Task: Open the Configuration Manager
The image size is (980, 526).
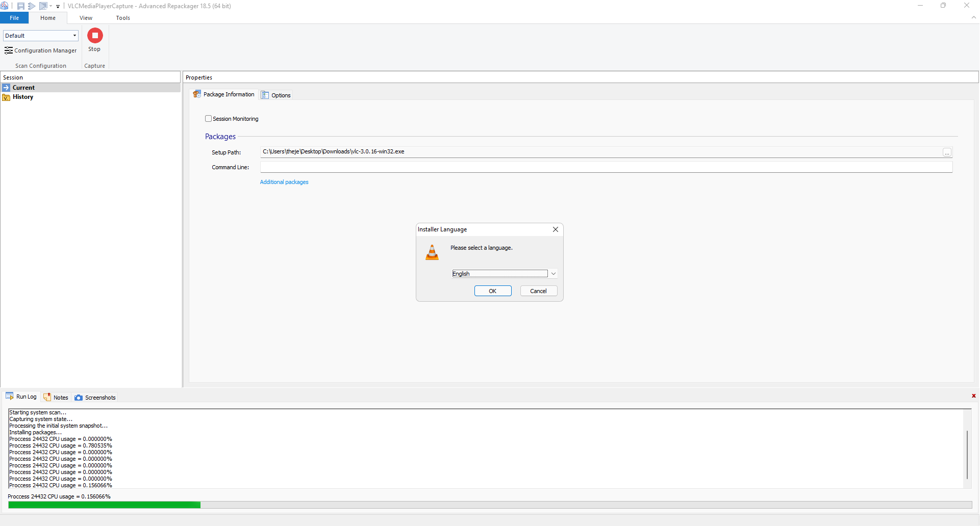Action: click(x=40, y=50)
